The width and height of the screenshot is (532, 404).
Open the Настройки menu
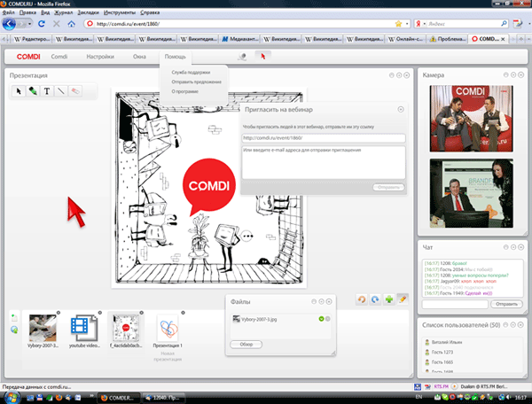click(100, 57)
